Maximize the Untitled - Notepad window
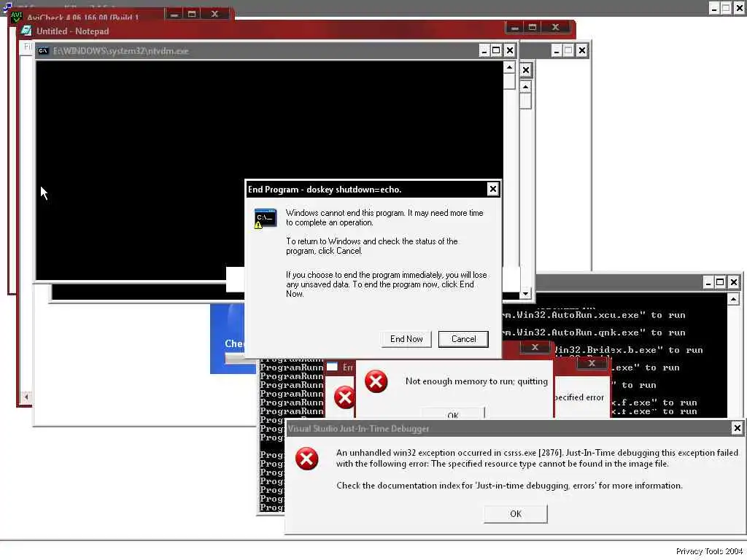The height and width of the screenshot is (560, 747). point(533,28)
